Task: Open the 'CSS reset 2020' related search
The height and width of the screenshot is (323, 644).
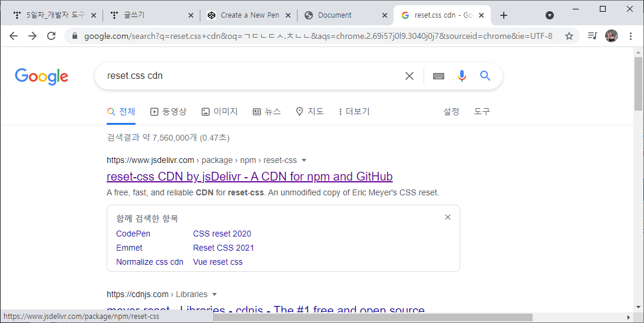Action: (x=222, y=234)
